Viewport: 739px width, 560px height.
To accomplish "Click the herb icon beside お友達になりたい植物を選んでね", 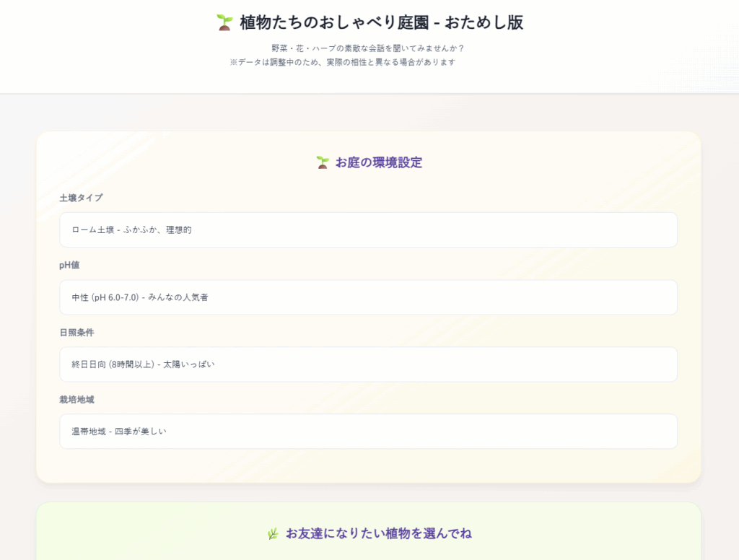I will pos(273,534).
